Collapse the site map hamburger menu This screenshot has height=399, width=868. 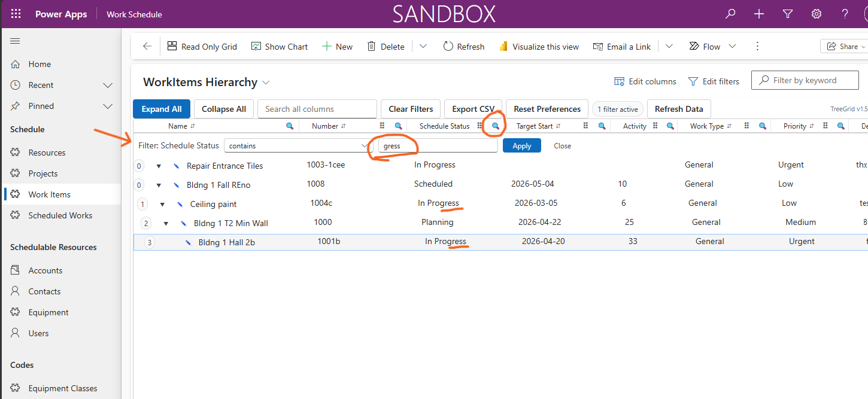[x=16, y=41]
